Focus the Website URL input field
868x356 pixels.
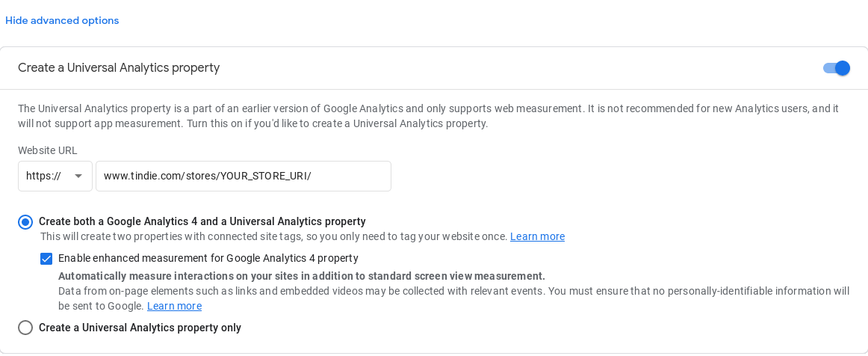tap(243, 177)
